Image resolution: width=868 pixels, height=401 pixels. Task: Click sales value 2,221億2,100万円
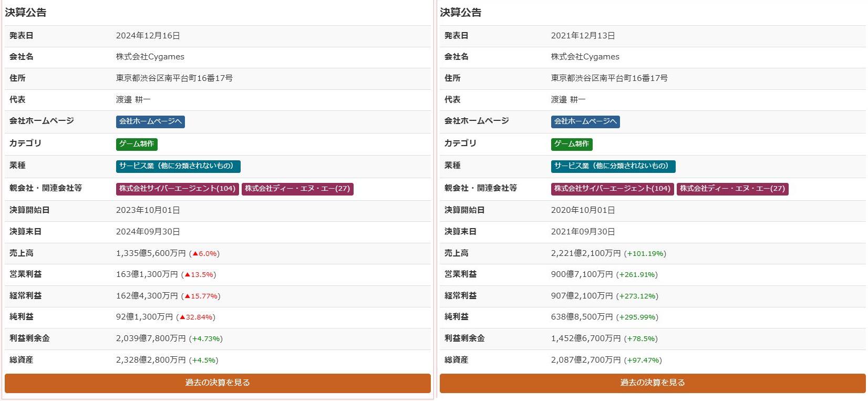[586, 253]
